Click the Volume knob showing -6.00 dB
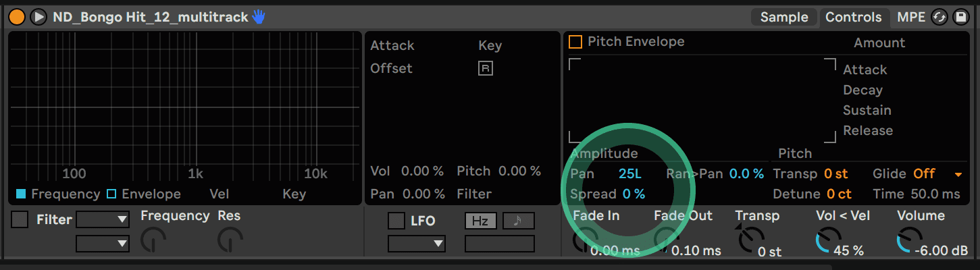980x270 pixels. point(910,240)
